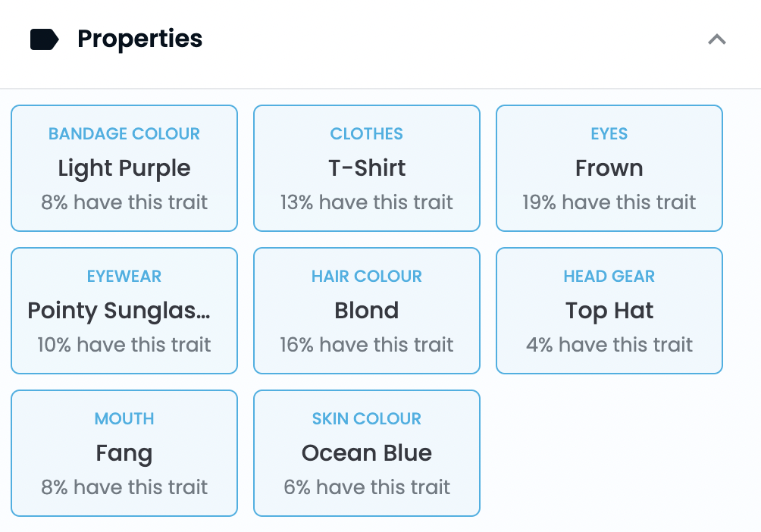The width and height of the screenshot is (761, 532).
Task: Click the Properties heading text
Action: point(139,39)
